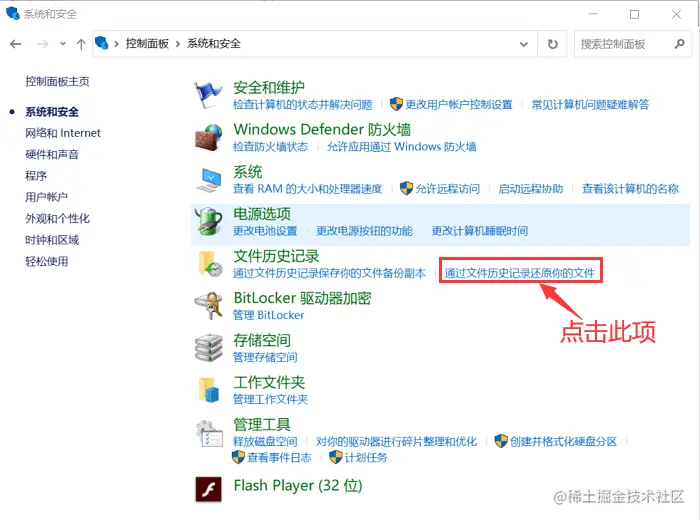Open the 安全和维护 heading
This screenshot has width=700, height=520.
pos(269,87)
